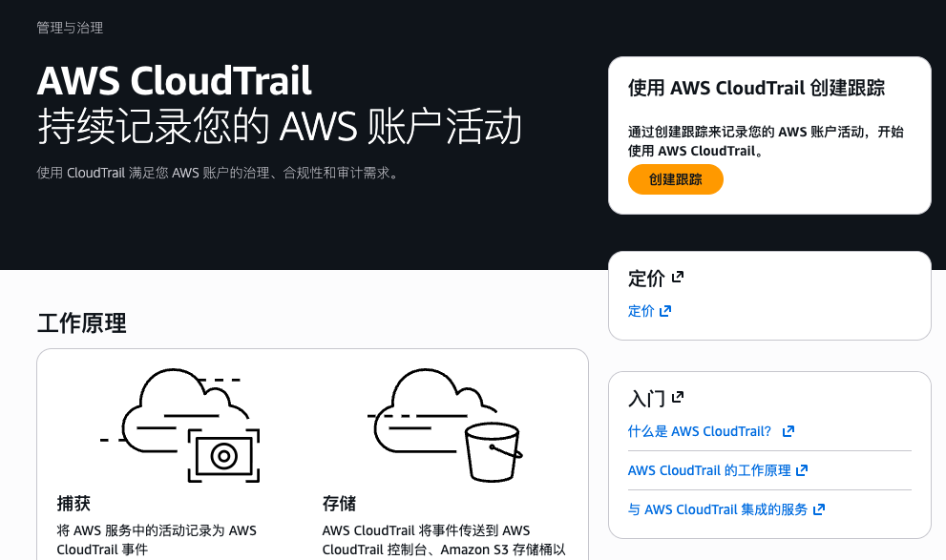Click the 创建跟踪 orange button
The image size is (946, 560).
tap(675, 179)
